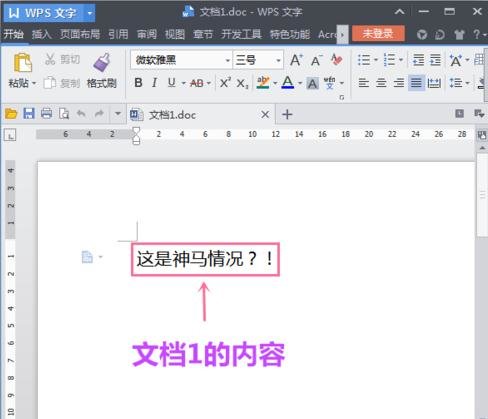This screenshot has height=419, width=488.
Task: Open the font name dropdown 微软雅黑
Action: pyautogui.click(x=181, y=60)
